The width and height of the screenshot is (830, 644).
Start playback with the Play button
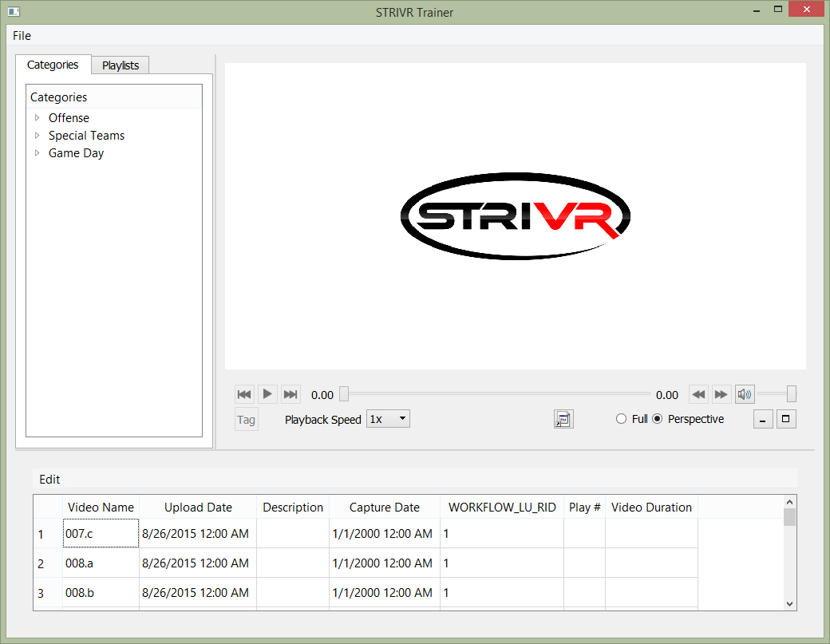(268, 394)
